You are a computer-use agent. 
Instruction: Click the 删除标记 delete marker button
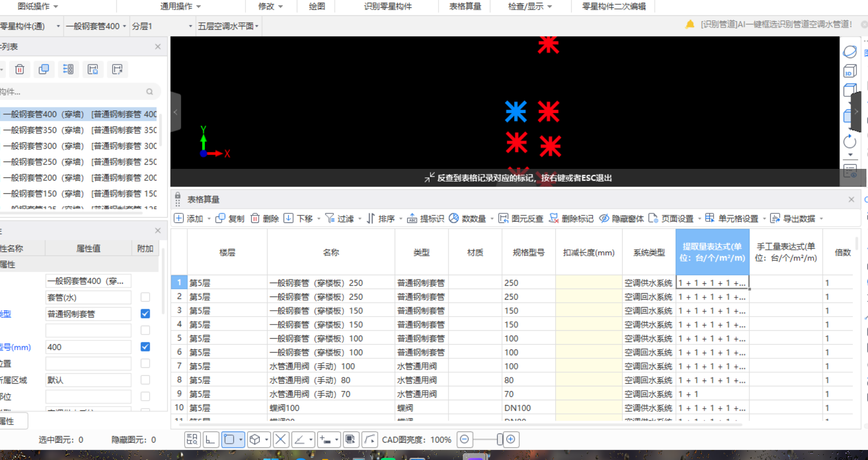[x=571, y=218]
